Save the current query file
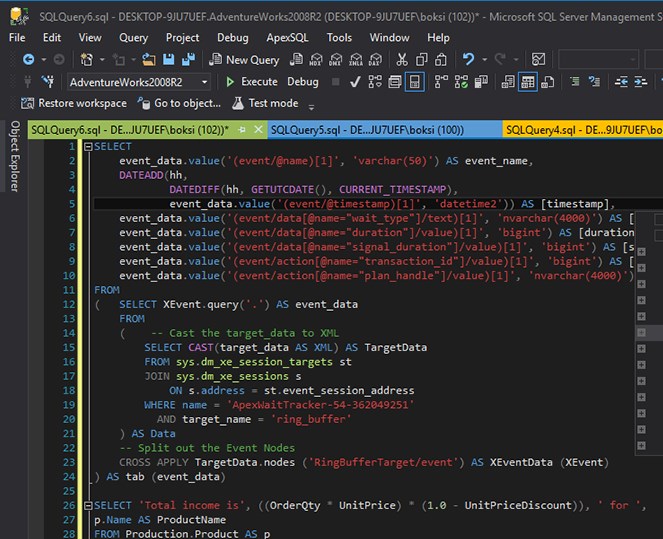This screenshot has height=539, width=663. pos(169,60)
